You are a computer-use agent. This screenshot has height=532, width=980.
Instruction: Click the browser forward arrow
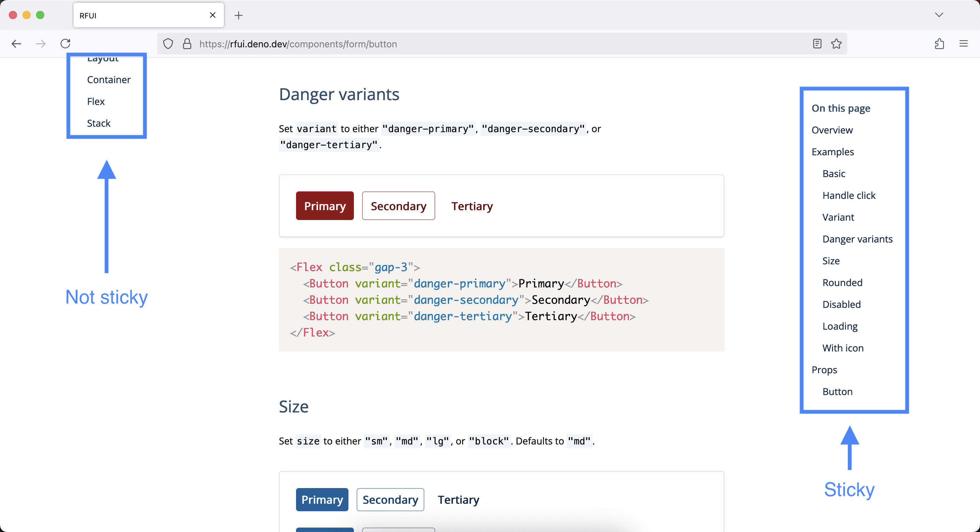coord(41,44)
